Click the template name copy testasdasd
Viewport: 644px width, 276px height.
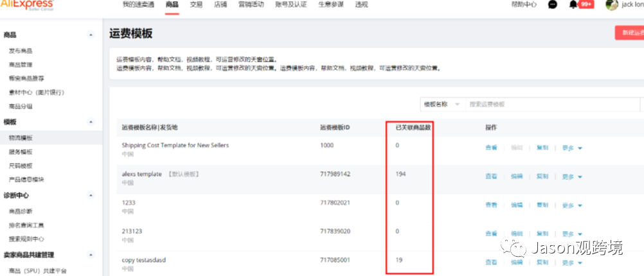pos(144,260)
